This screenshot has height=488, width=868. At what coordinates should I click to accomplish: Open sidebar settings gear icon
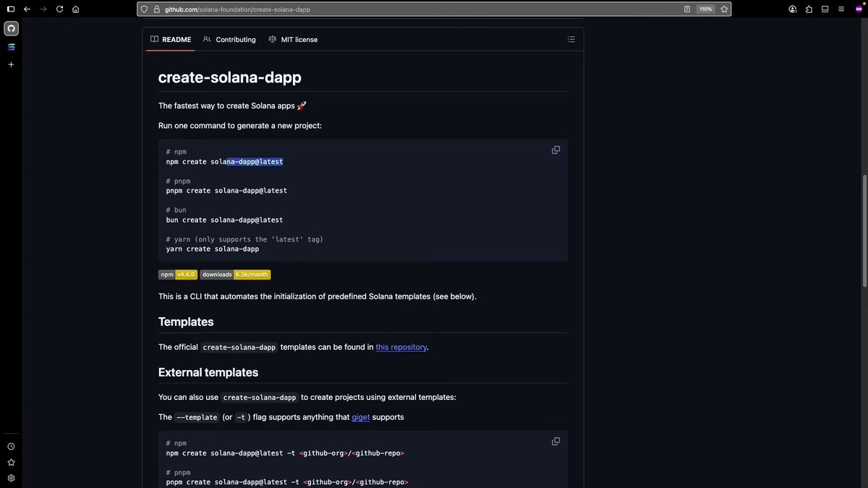tap(11, 479)
